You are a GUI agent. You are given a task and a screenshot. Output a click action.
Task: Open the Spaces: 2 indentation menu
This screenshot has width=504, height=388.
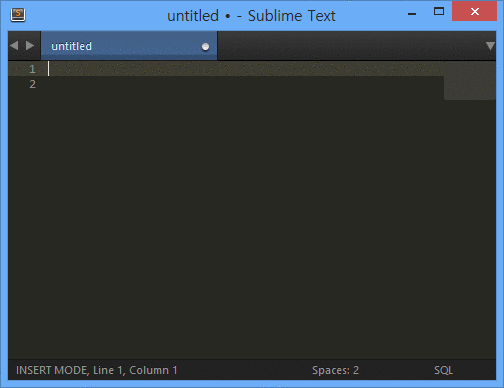point(335,370)
